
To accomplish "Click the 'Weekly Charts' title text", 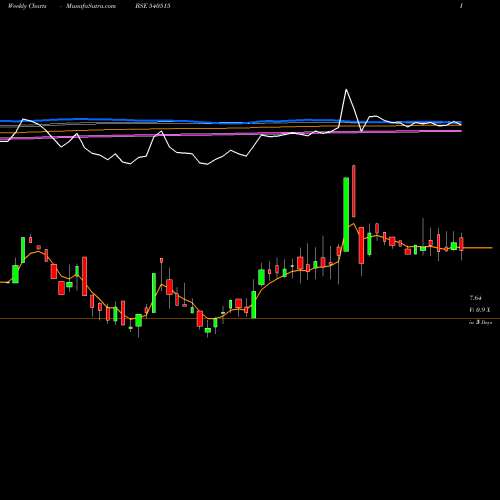I will 27,6.
